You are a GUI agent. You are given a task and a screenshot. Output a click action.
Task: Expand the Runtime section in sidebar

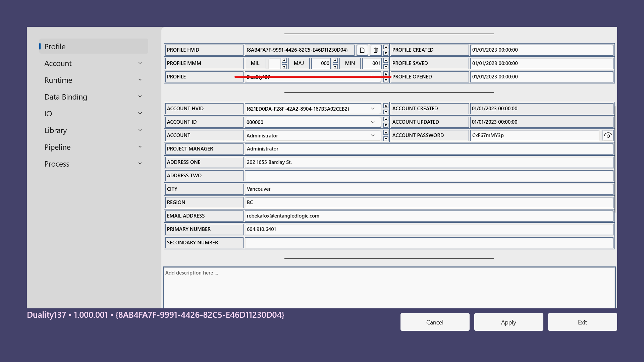tap(94, 80)
